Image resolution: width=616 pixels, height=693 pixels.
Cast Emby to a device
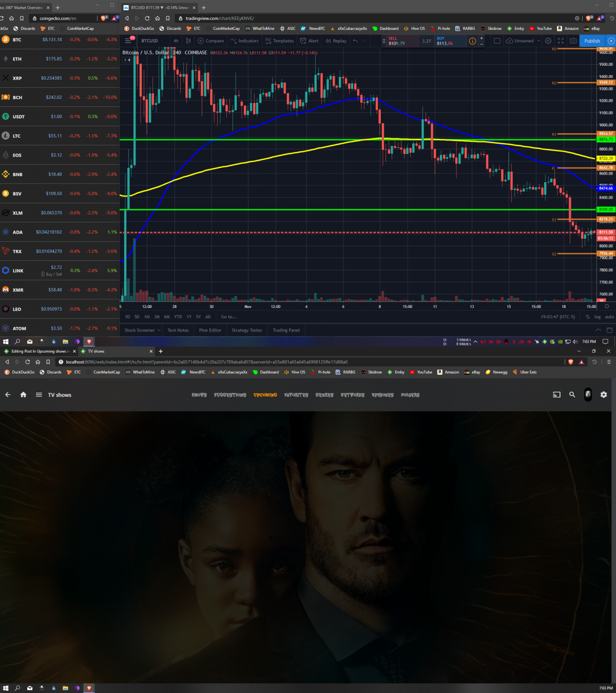[x=556, y=395]
